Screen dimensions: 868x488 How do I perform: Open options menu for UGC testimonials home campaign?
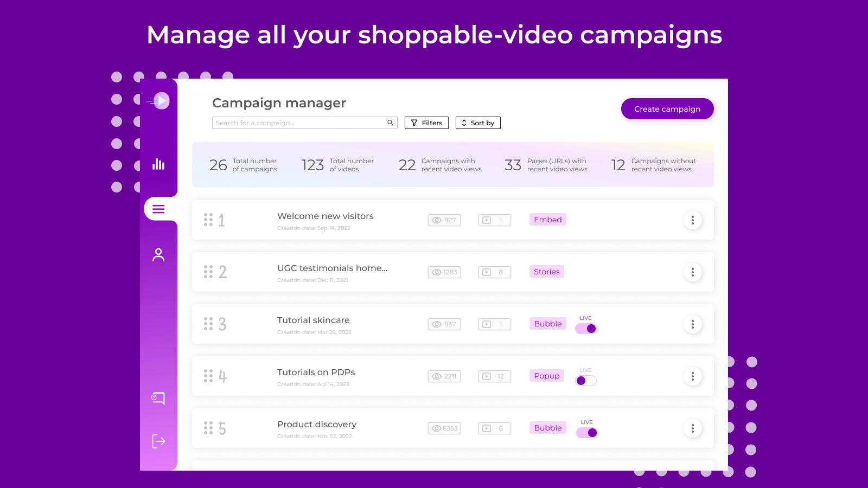click(693, 272)
